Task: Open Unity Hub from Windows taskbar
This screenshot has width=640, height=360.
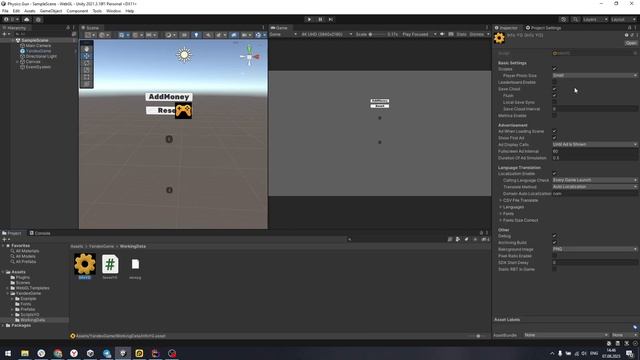Action: pyautogui.click(x=90, y=353)
